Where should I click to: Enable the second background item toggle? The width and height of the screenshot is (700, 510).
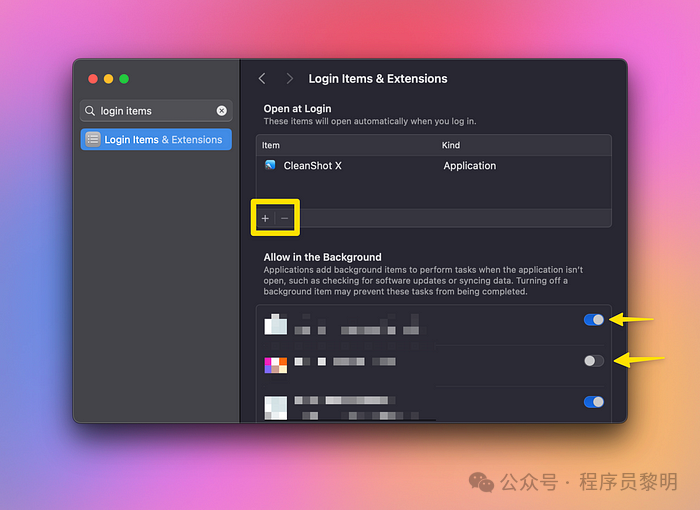[594, 361]
